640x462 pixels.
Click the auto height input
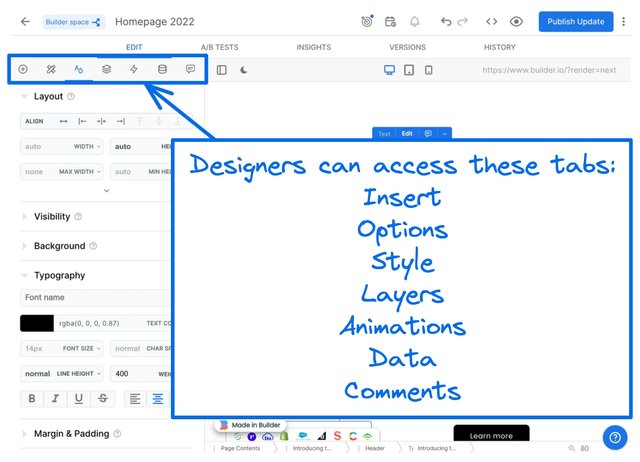point(140,147)
